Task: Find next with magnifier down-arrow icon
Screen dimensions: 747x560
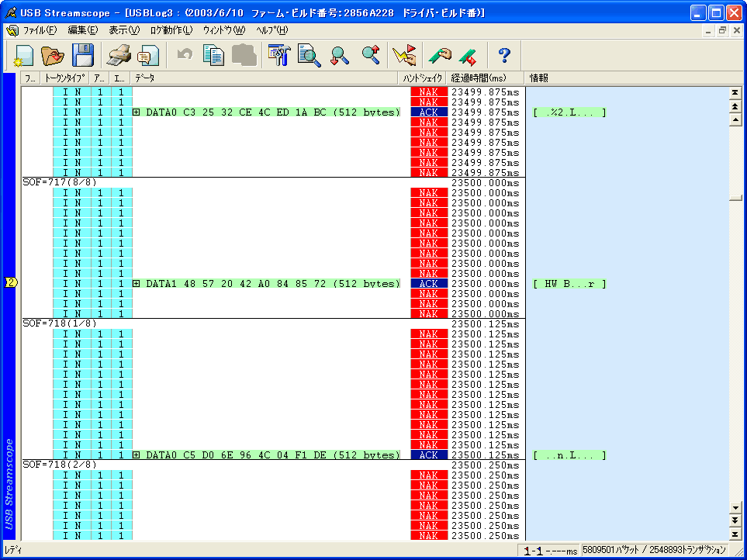Action: (x=340, y=56)
